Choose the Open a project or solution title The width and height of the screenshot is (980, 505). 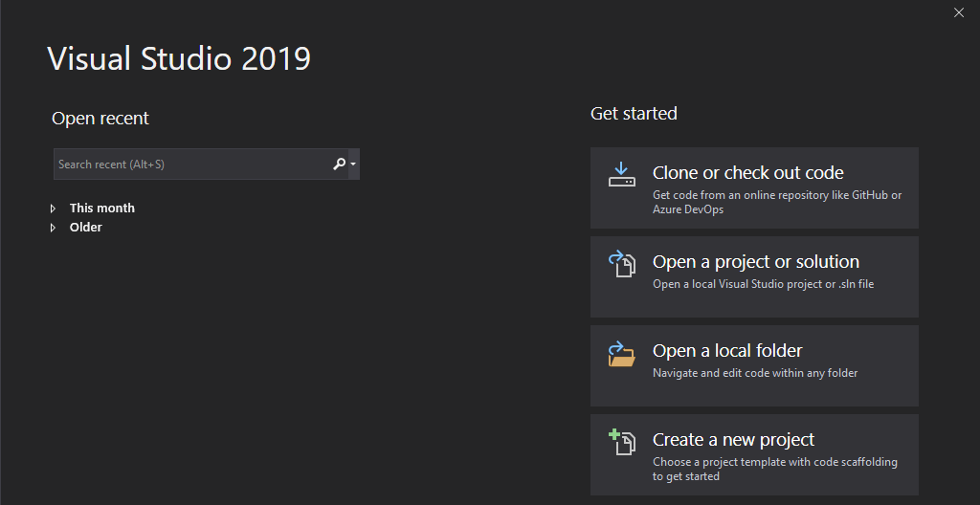[755, 262]
